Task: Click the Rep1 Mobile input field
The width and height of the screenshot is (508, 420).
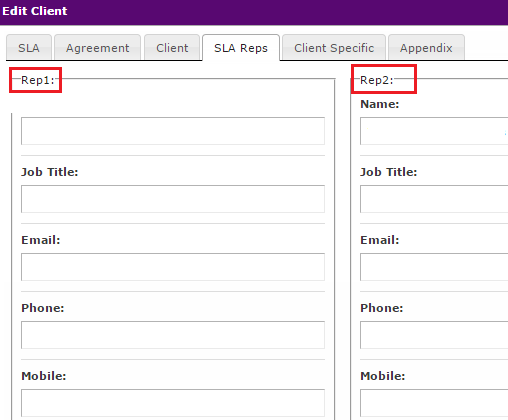Action: point(173,403)
